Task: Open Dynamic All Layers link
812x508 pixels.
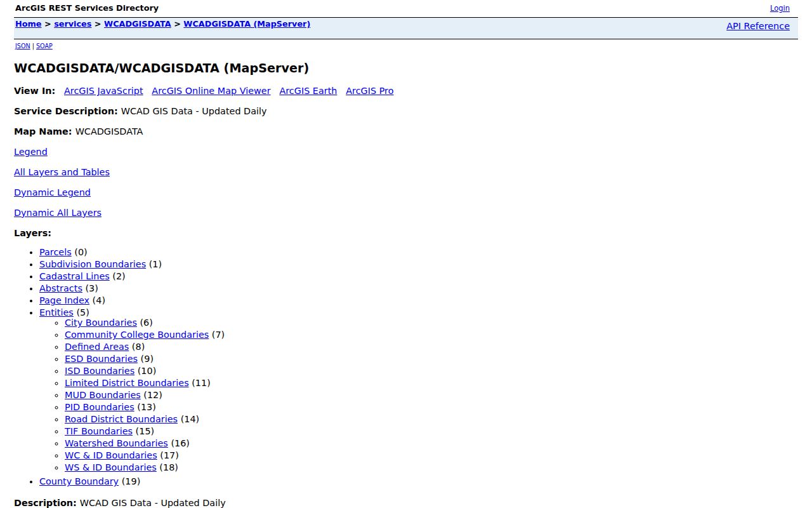Action: coord(58,213)
